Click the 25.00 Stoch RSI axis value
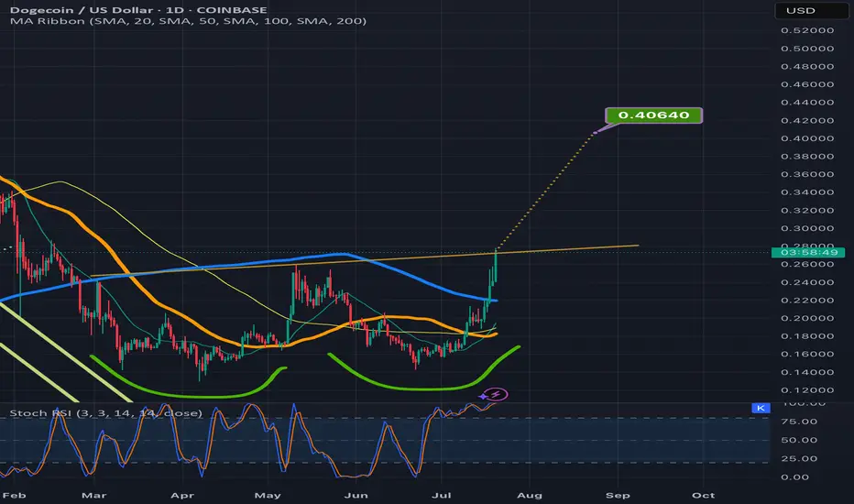This screenshot has width=854, height=504. (799, 459)
